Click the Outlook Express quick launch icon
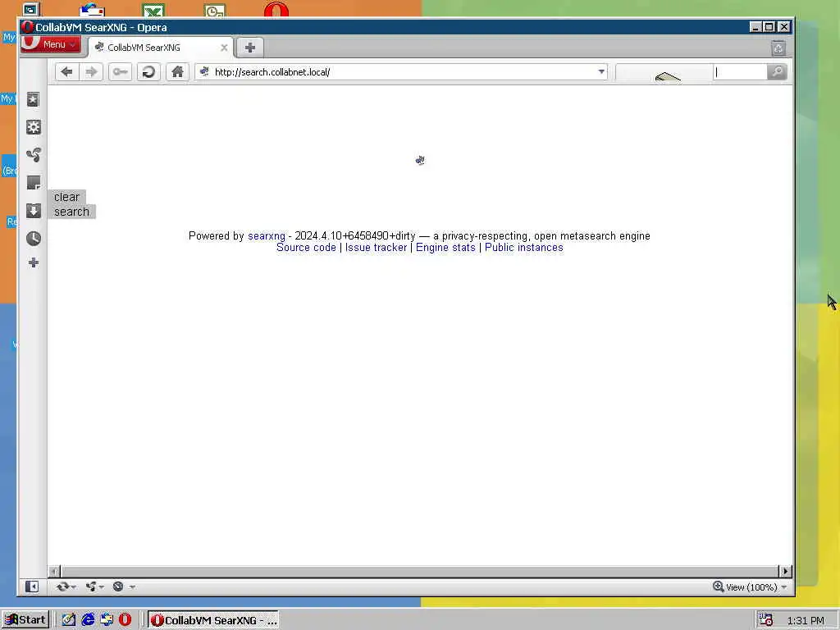The width and height of the screenshot is (840, 630). click(x=107, y=620)
